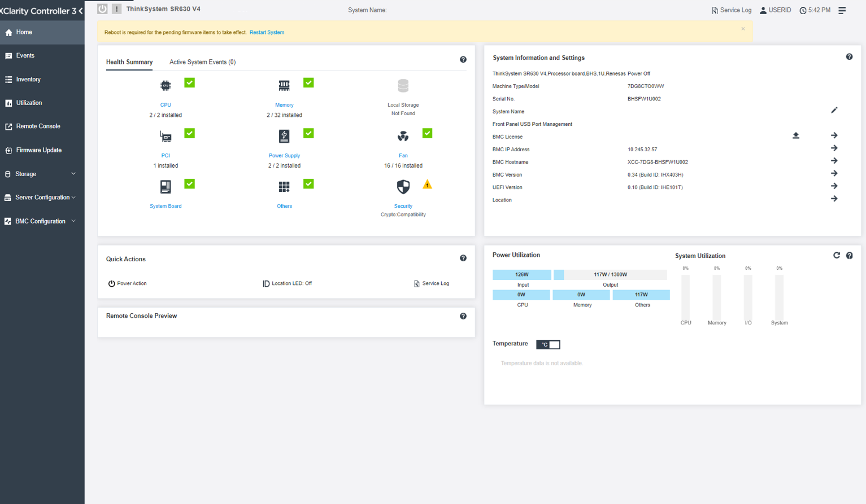The height and width of the screenshot is (504, 866).
Task: Open BMC Hostname settings arrow
Action: pos(834,161)
